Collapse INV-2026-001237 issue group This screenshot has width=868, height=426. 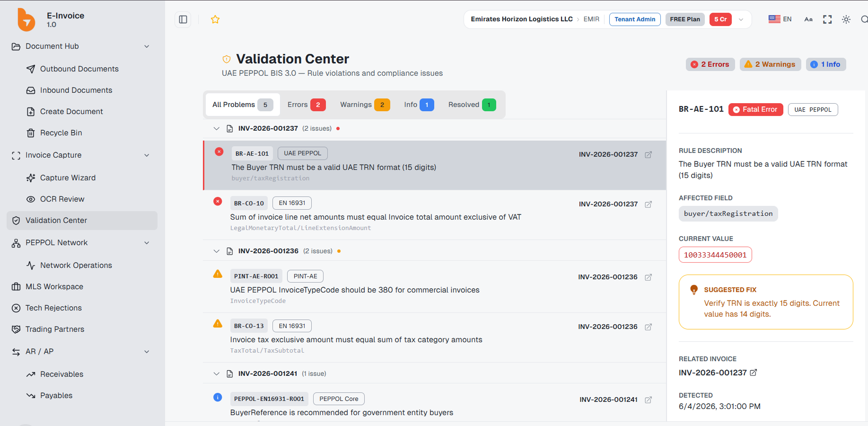coord(217,129)
